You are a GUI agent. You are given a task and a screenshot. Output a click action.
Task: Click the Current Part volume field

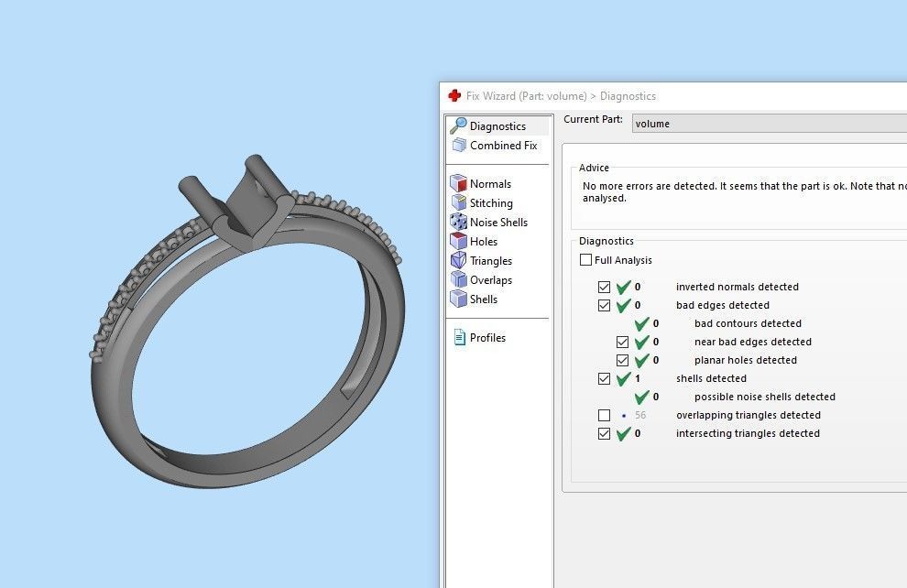click(770, 123)
